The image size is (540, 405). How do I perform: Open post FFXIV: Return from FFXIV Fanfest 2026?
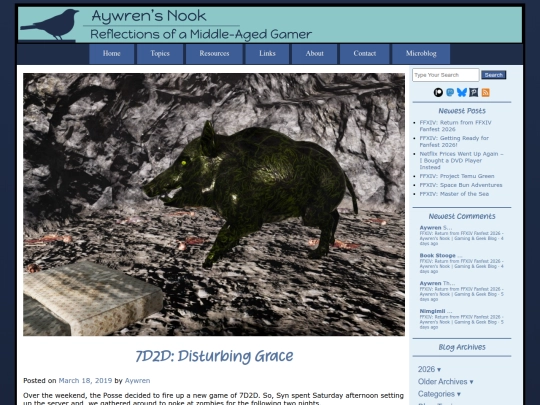455,126
